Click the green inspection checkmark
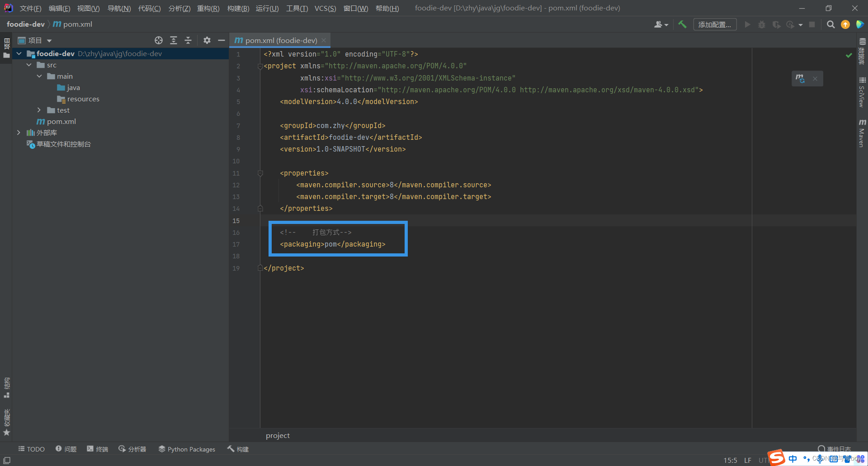The width and height of the screenshot is (868, 466). [x=849, y=55]
